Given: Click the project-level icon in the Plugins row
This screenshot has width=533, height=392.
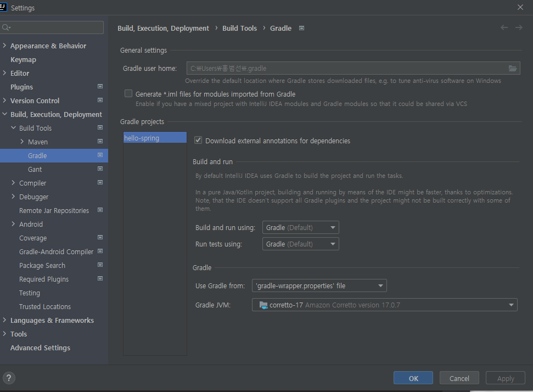Looking at the screenshot, I should point(100,86).
